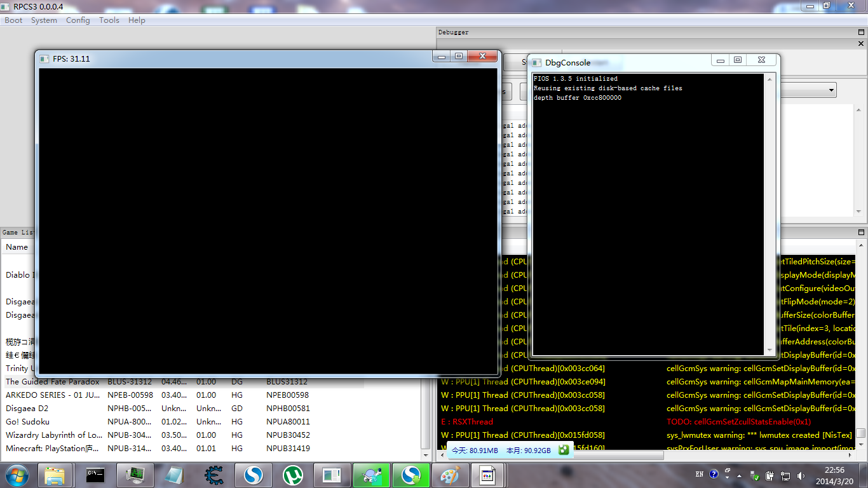Open the Config menu
This screenshot has width=868, height=488.
point(78,20)
